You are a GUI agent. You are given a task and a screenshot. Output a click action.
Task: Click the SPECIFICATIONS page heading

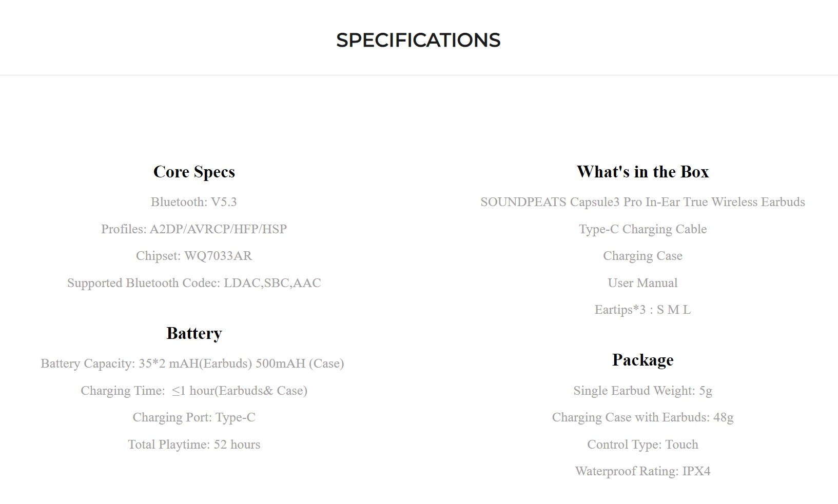pyautogui.click(x=418, y=40)
